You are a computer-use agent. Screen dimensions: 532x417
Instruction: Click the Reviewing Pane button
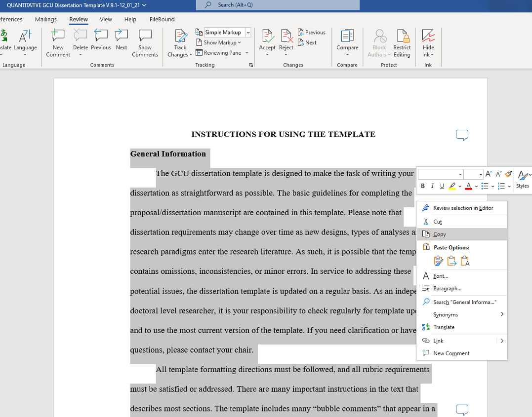coord(222,53)
